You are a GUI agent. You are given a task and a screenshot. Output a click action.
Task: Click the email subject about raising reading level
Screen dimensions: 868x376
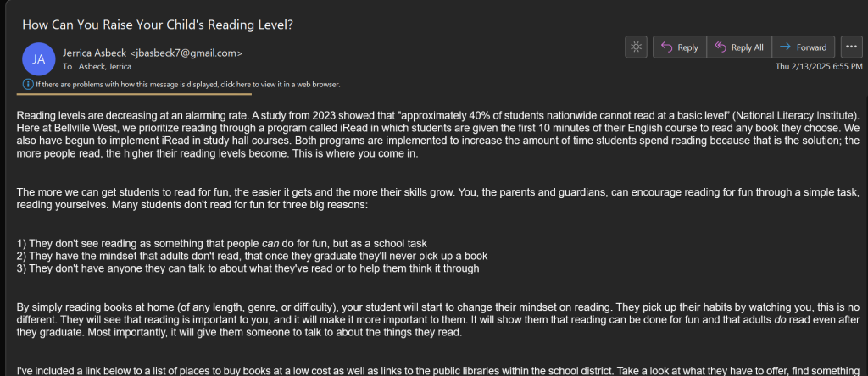[x=158, y=25]
